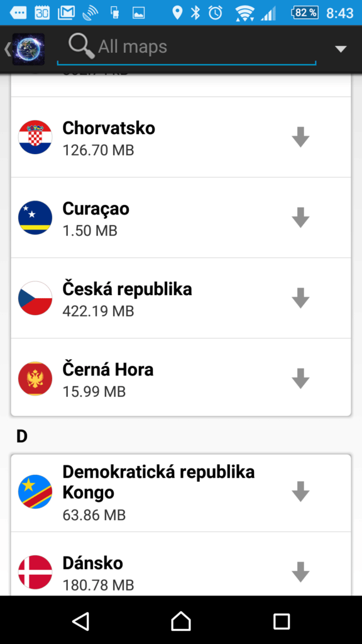The image size is (362, 644).
Task: Tap the Android back navigation button
Action: (81, 621)
